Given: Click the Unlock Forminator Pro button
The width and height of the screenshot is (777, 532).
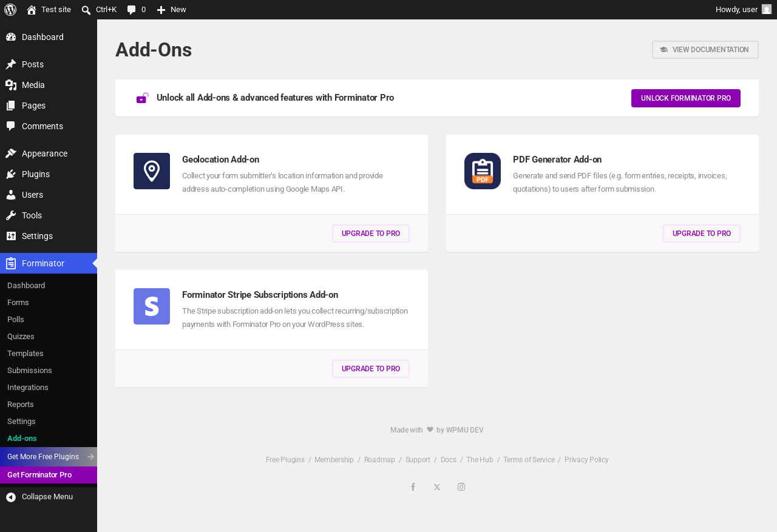Looking at the screenshot, I should (x=686, y=98).
